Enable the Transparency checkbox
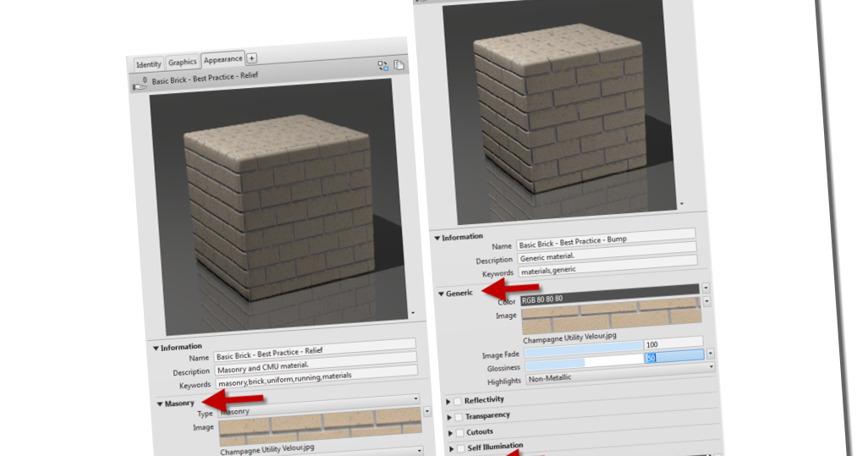Screen dimensions: 868x456 point(459,417)
